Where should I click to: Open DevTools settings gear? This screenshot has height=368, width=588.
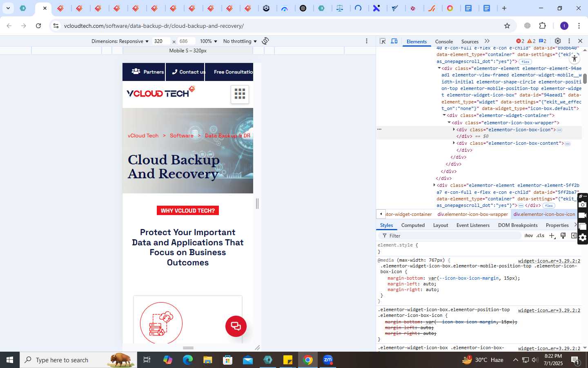(x=558, y=41)
